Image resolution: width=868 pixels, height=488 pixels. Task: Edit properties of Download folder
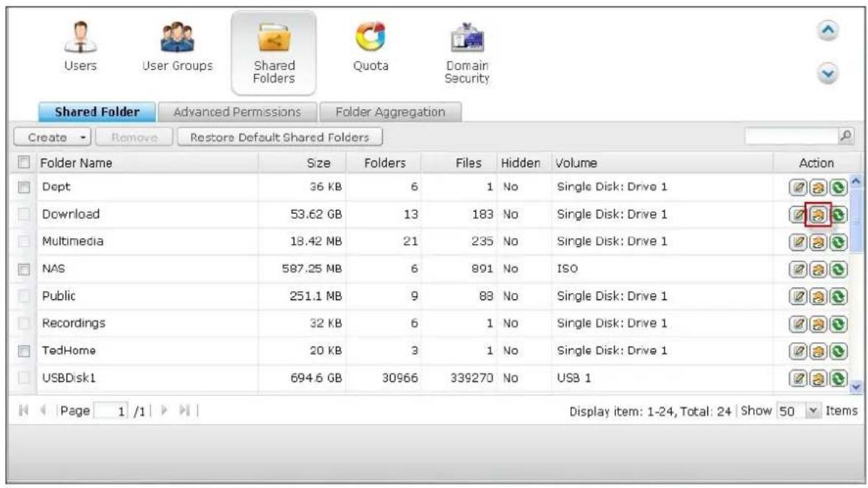(x=798, y=215)
